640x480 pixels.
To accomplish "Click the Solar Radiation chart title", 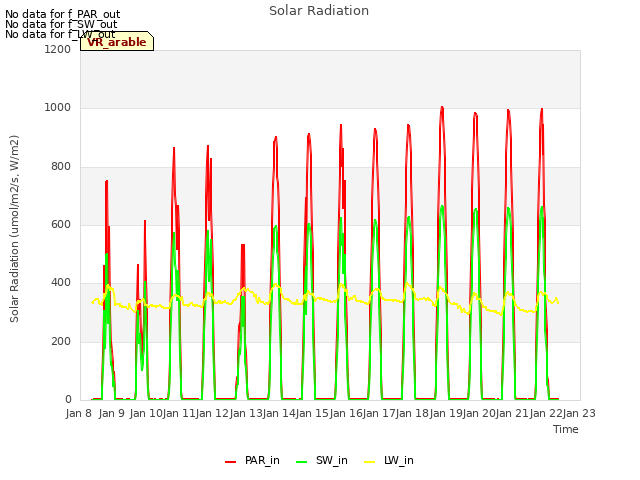I will click(x=319, y=11).
